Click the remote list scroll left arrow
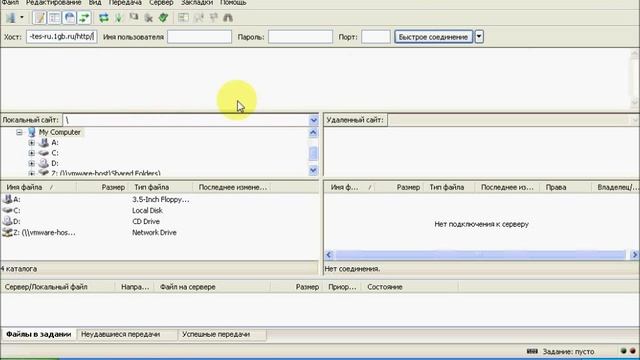This screenshot has width=640, height=360. [329, 255]
